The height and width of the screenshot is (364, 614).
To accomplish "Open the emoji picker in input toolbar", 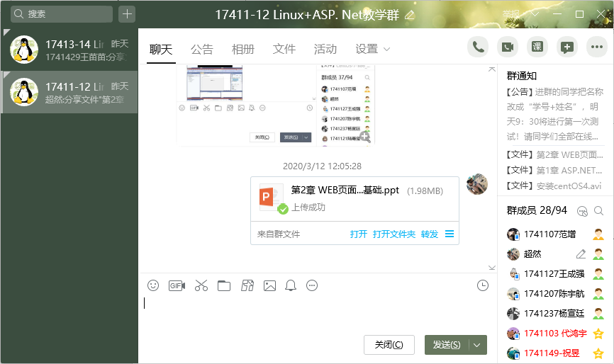I will [153, 285].
